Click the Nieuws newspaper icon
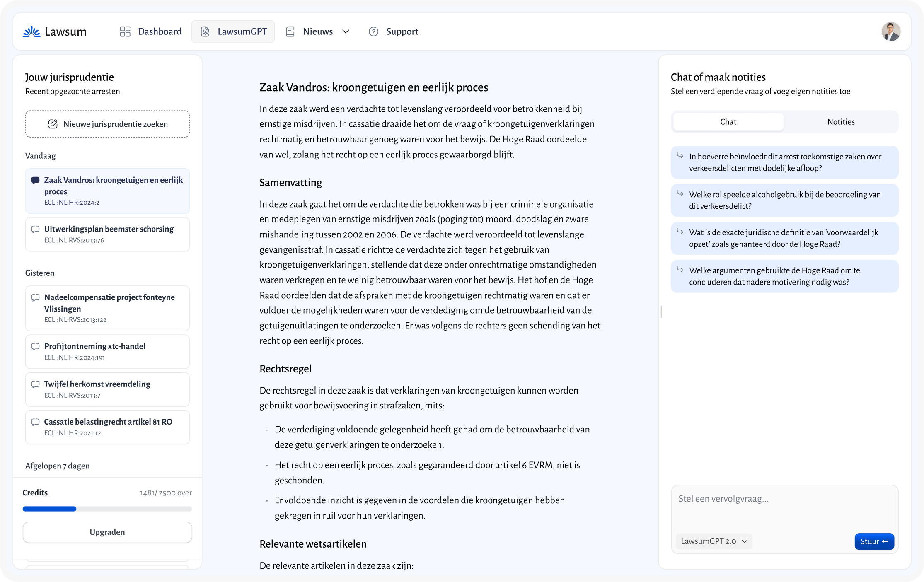This screenshot has width=924, height=582. click(x=290, y=31)
